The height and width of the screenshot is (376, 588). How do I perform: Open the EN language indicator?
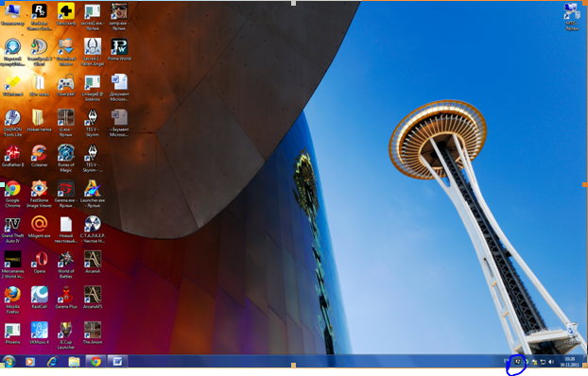click(507, 361)
